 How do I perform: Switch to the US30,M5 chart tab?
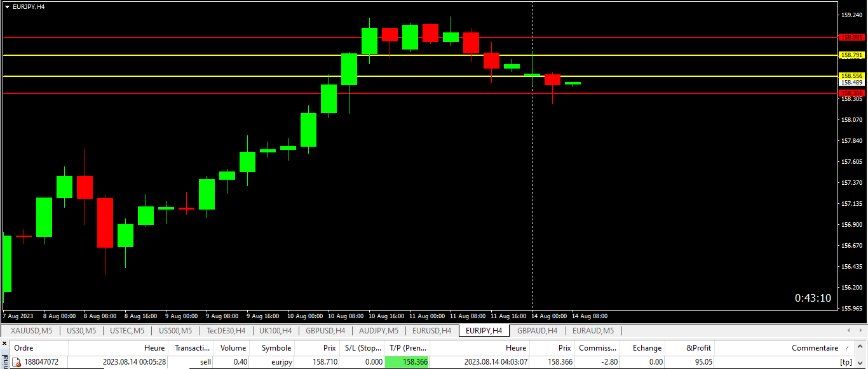[x=81, y=331]
